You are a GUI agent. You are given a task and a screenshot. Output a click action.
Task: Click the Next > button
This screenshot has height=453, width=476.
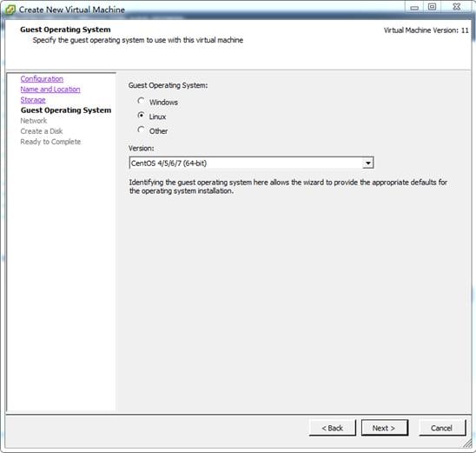(x=384, y=428)
